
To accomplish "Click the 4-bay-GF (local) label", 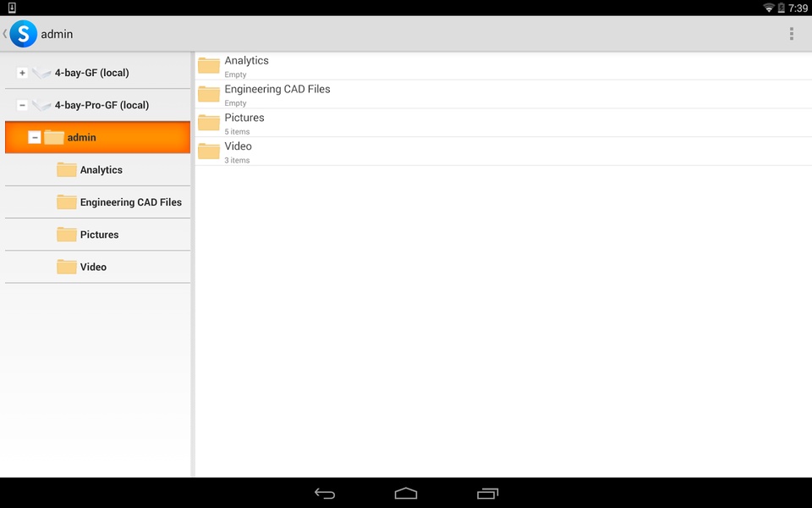I will coord(91,73).
